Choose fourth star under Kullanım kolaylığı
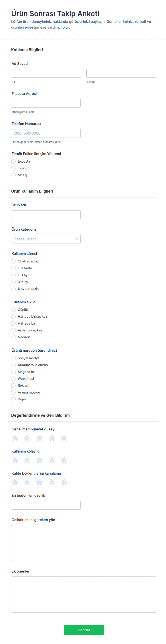The width and height of the screenshot is (166, 644). tap(52, 460)
